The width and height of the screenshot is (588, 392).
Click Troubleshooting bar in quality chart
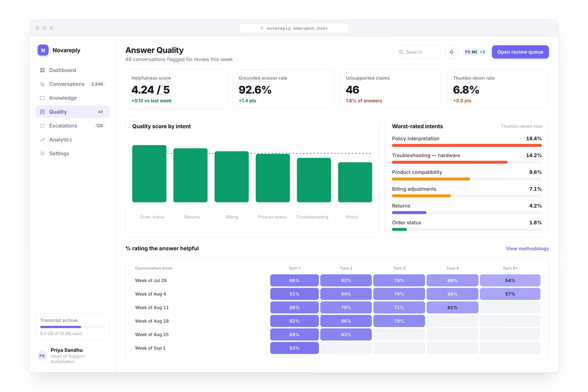point(314,180)
